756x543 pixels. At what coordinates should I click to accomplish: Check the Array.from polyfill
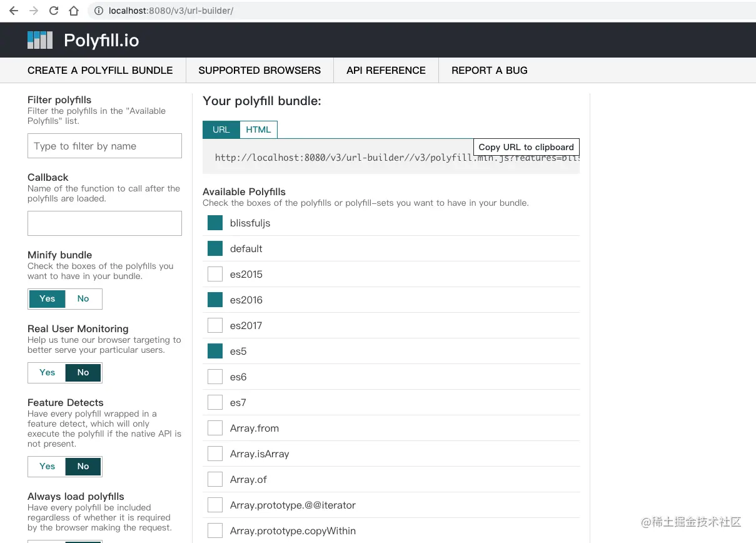coord(215,429)
